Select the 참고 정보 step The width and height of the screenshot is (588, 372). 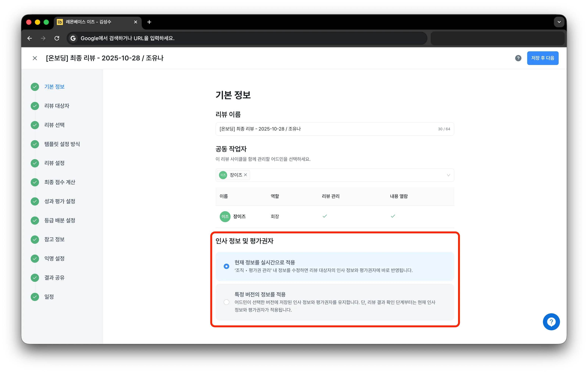pyautogui.click(x=54, y=239)
